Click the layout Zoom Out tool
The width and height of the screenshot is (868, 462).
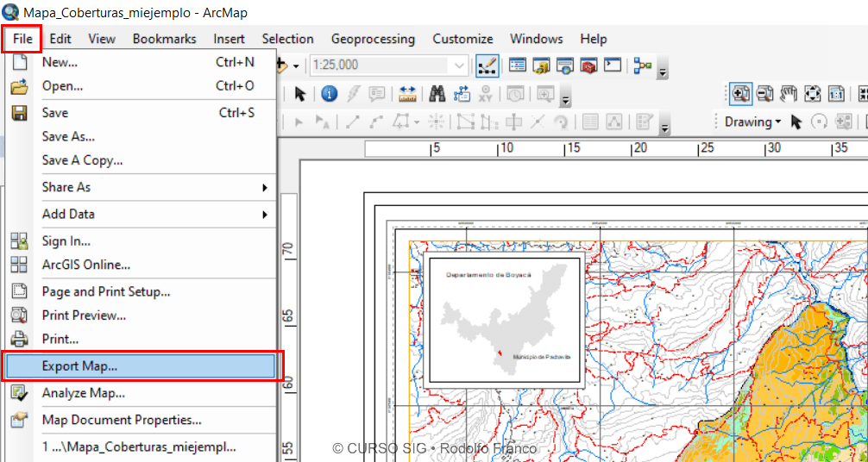(764, 94)
